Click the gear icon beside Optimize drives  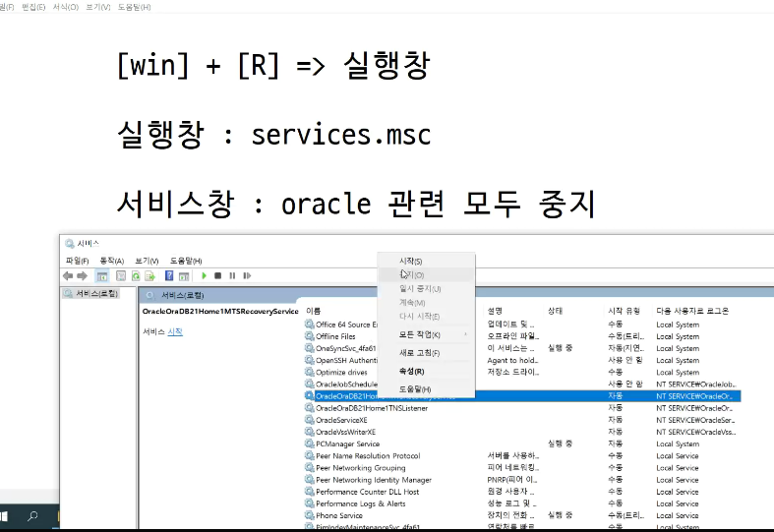click(310, 372)
